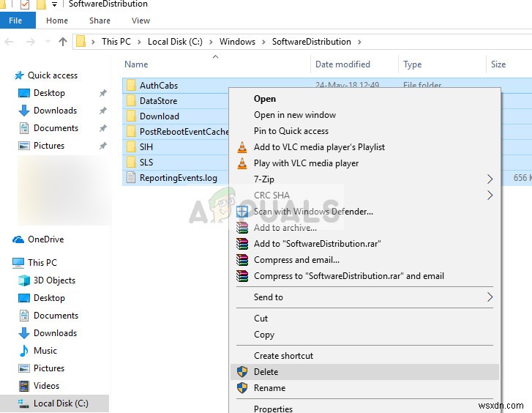Choose Copy from the context menu
The image size is (532, 413).
coord(364,335)
